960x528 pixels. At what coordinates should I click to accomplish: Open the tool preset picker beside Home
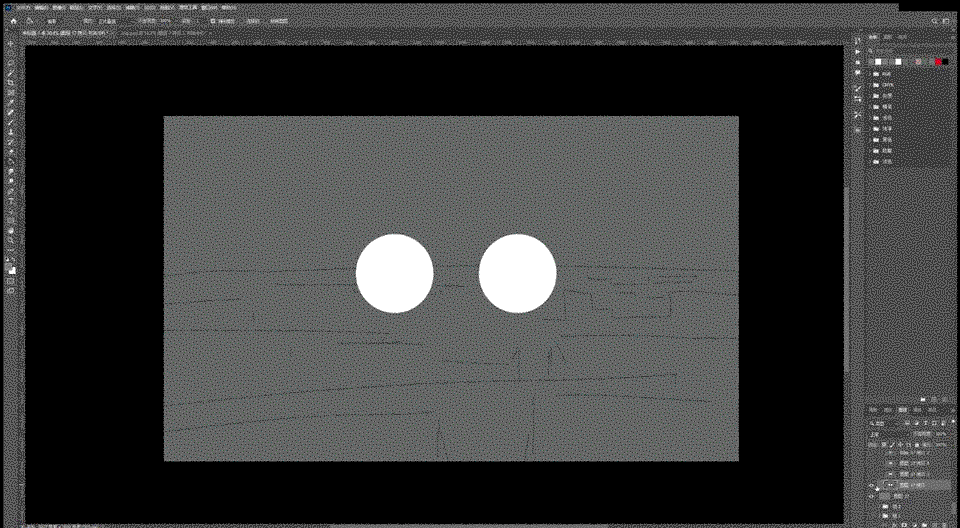(30, 21)
